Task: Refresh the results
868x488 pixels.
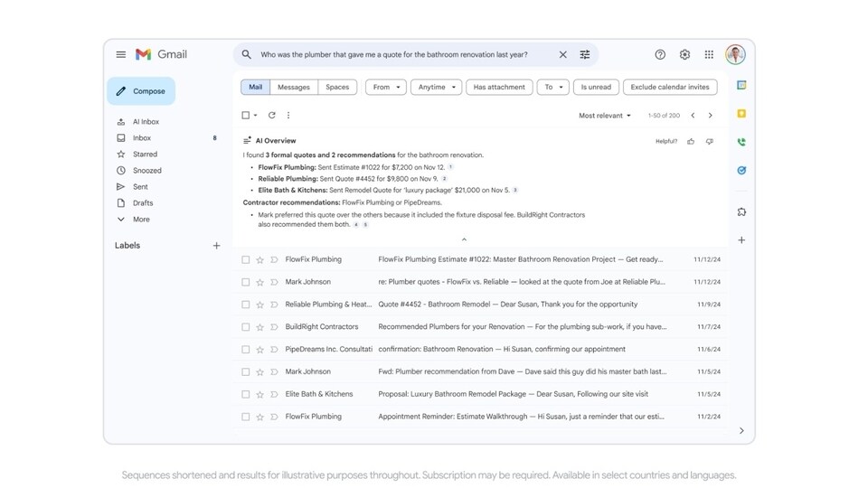Action: [272, 115]
